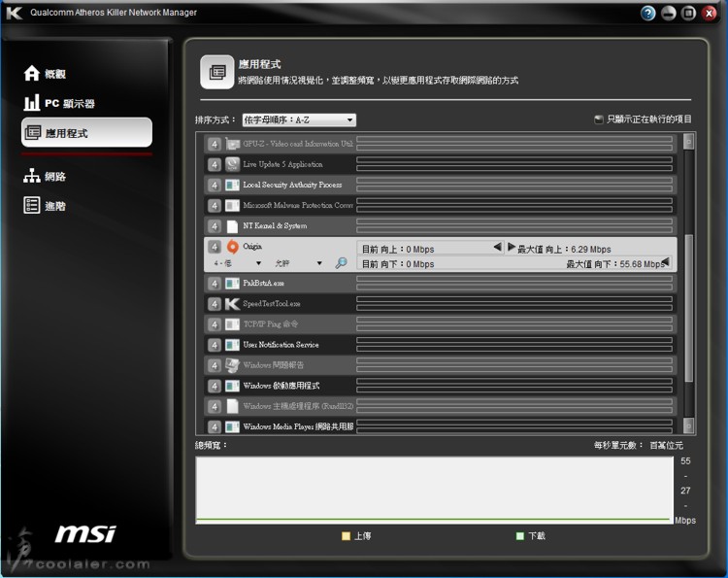
Task: Click the orange Origin app icon
Action: (x=232, y=247)
